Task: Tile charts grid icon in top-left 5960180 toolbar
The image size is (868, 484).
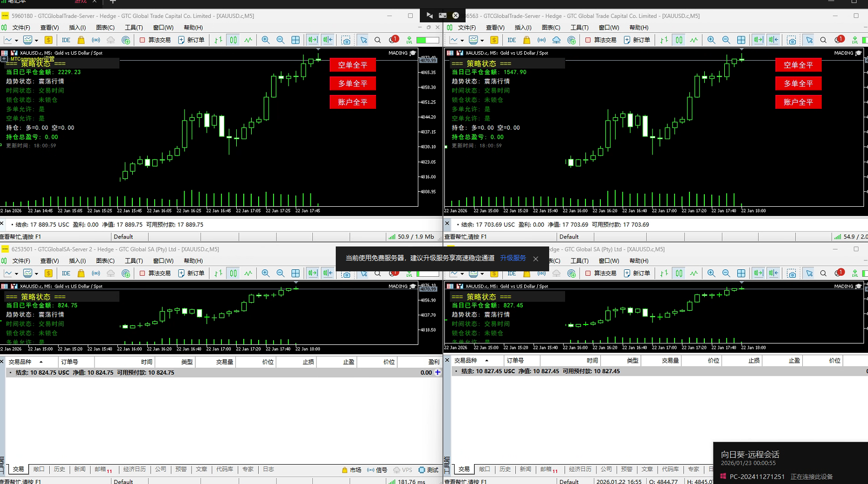Action: (295, 40)
